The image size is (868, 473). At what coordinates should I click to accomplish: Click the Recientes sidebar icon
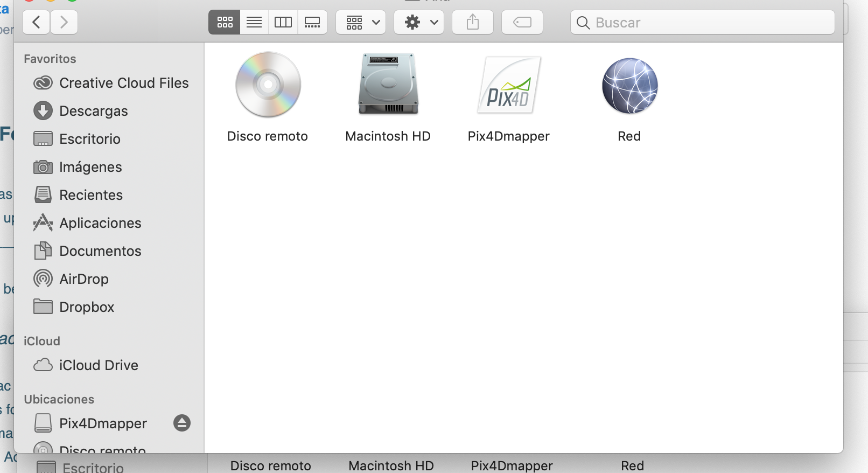tap(43, 194)
